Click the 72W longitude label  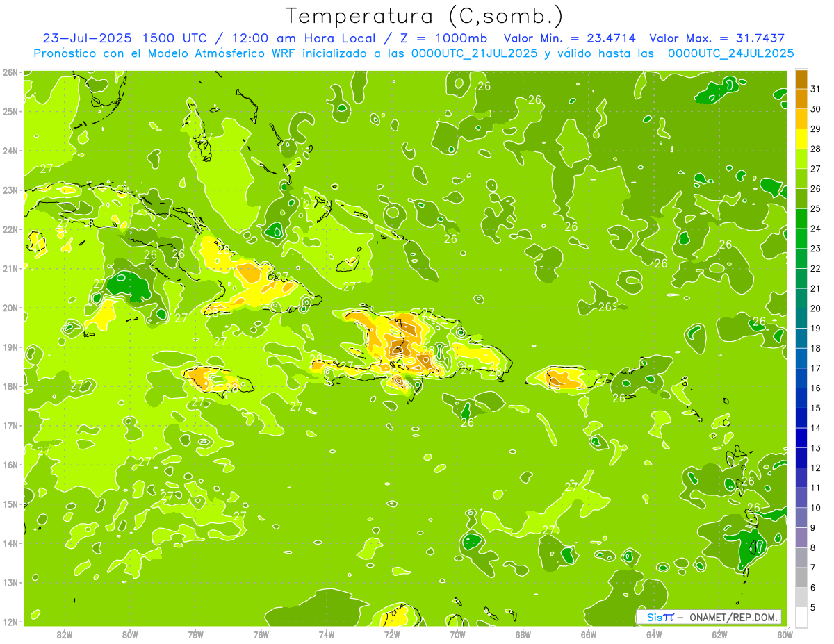point(392,635)
